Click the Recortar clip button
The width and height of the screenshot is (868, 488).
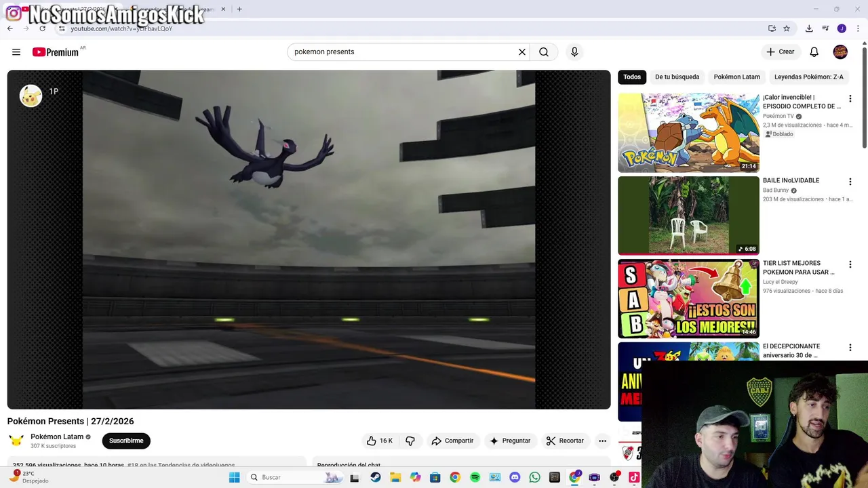click(x=565, y=441)
